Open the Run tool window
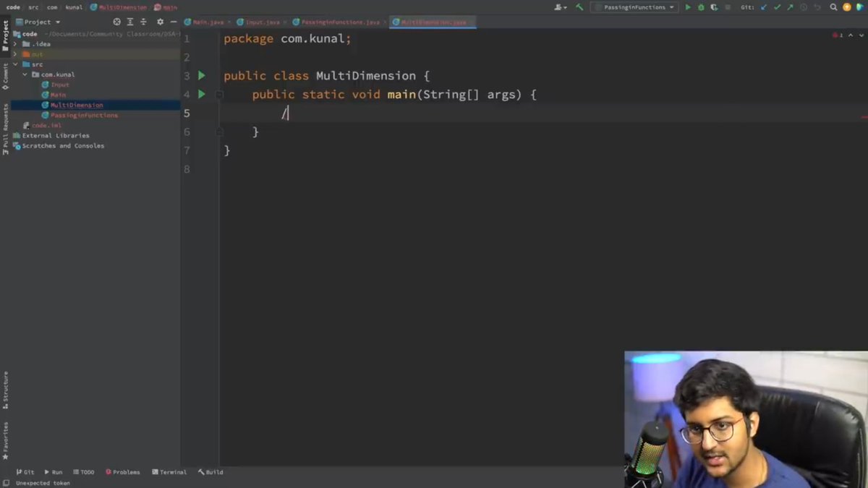The width and height of the screenshot is (868, 488). 54,472
